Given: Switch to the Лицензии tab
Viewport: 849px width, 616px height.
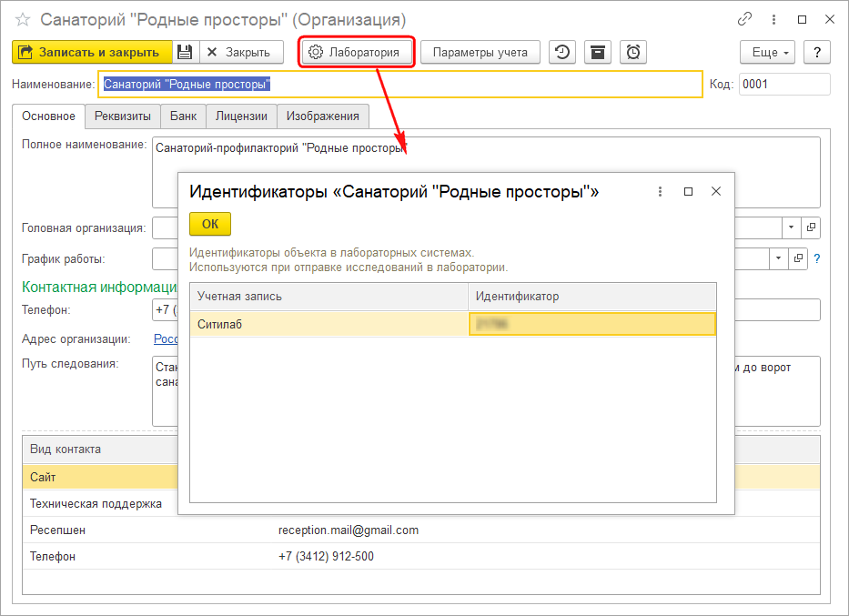Looking at the screenshot, I should pos(241,116).
